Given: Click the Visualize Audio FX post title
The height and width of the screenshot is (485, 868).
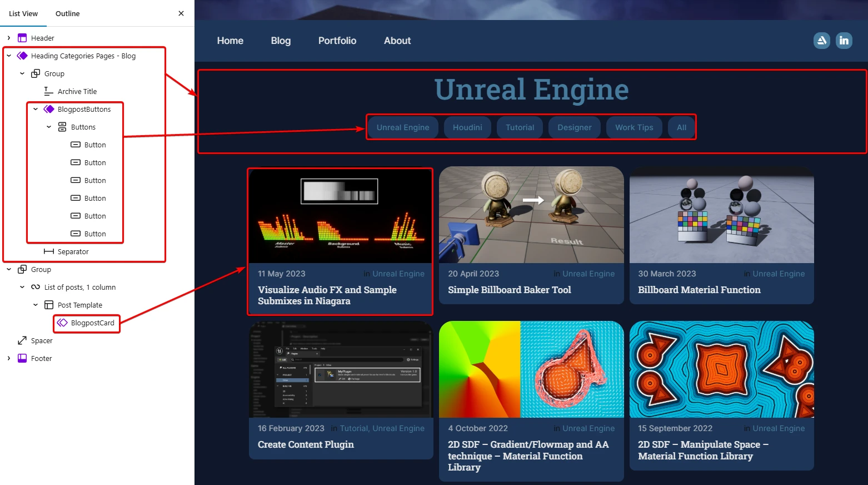Looking at the screenshot, I should (x=327, y=295).
